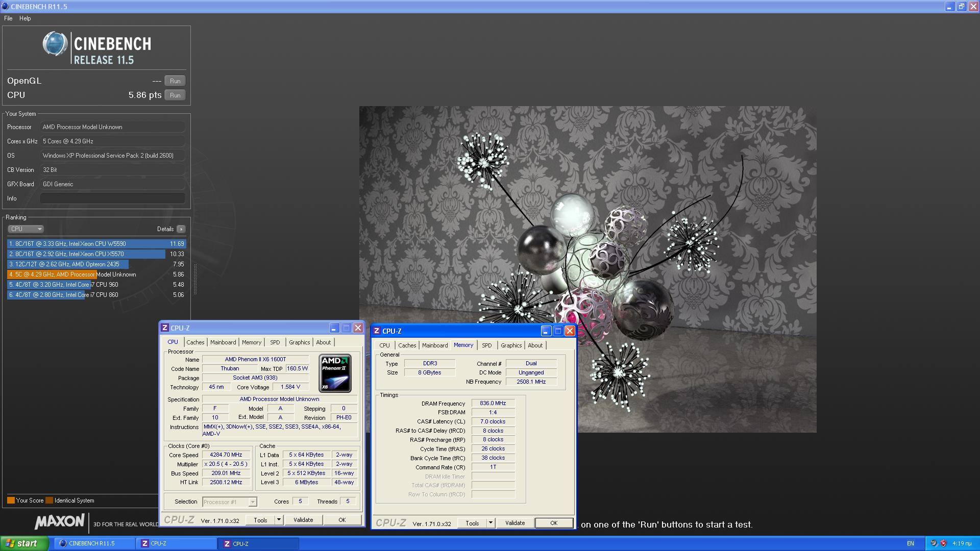Select the 5C @ 4.29 GHz ranking row
Viewport: 980px width, 551px height.
click(x=96, y=274)
